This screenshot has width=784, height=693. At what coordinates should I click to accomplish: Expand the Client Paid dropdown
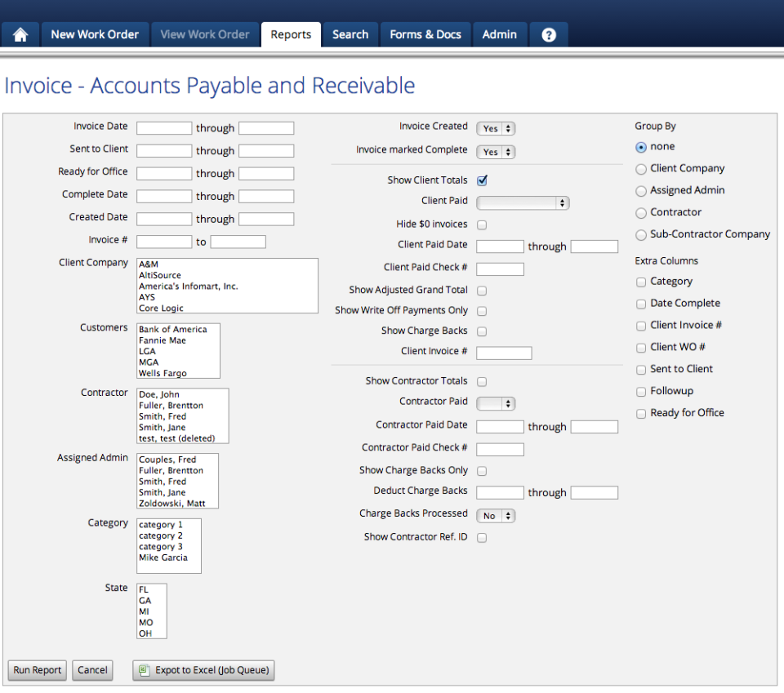523,202
